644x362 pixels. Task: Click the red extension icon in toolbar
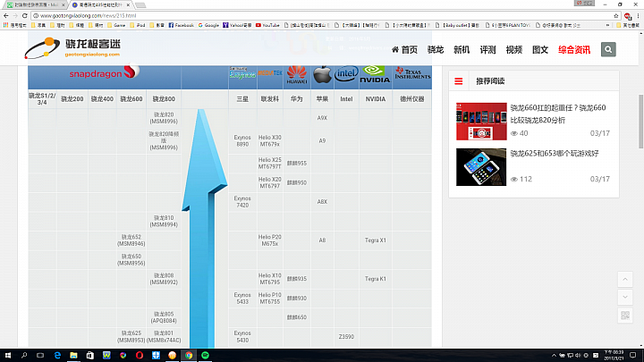pyautogui.click(x=627, y=16)
